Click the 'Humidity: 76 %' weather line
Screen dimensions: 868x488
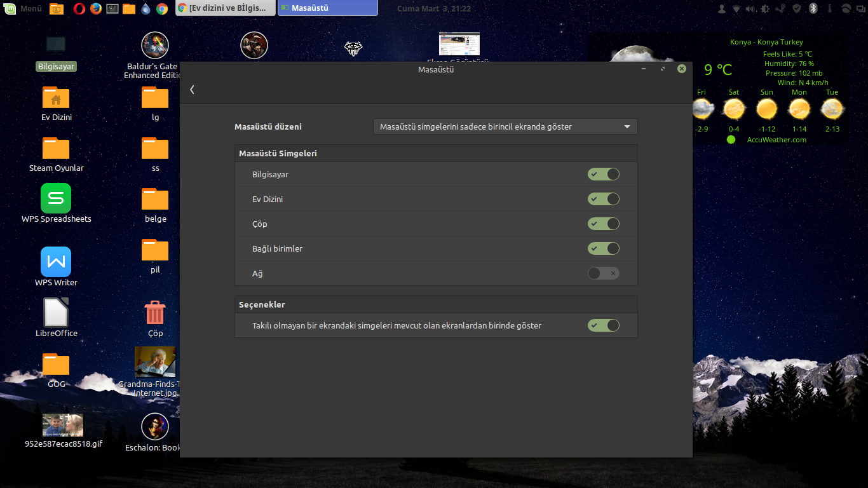pos(789,64)
